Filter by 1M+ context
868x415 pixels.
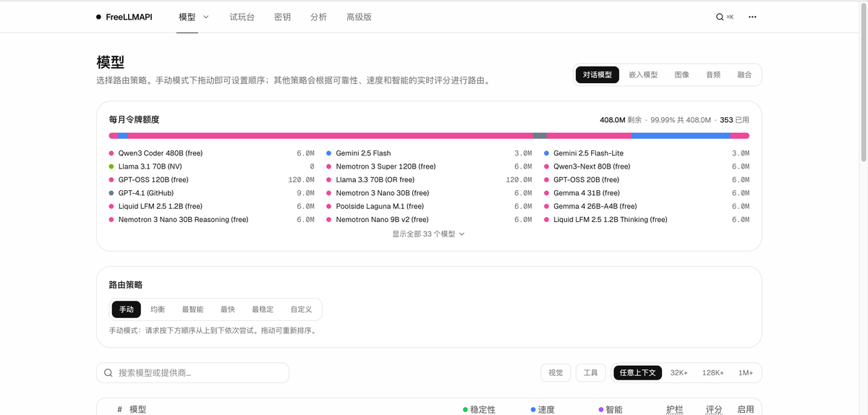coord(746,373)
